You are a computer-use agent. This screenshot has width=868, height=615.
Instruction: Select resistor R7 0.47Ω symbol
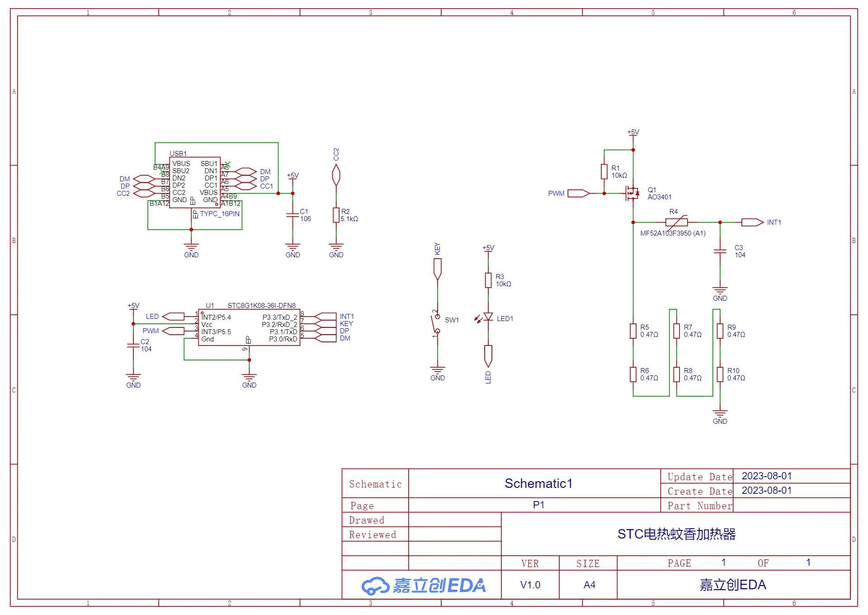coord(676,331)
